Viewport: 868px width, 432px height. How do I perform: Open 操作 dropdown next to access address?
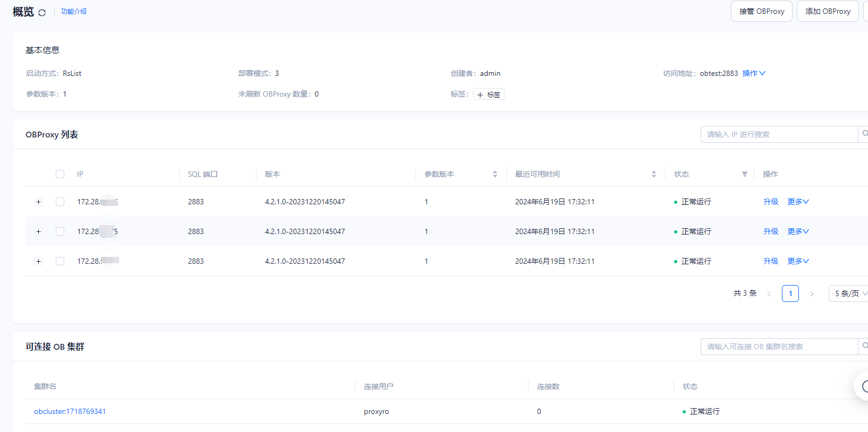point(754,73)
